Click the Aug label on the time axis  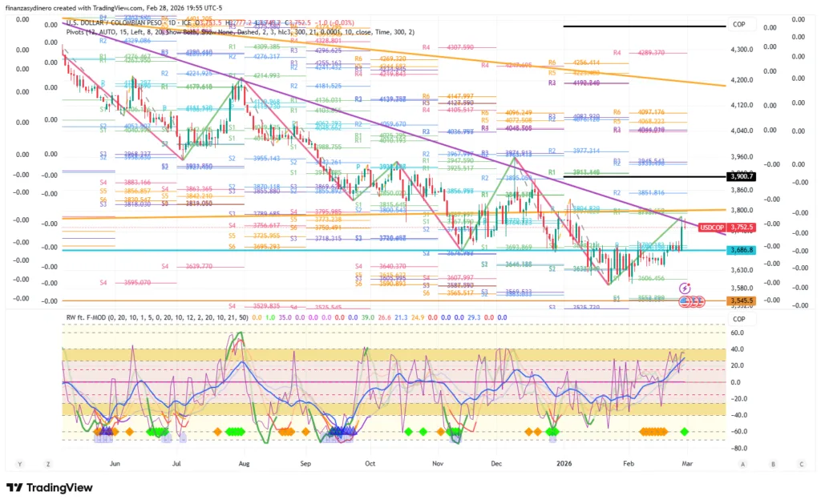[x=245, y=464]
